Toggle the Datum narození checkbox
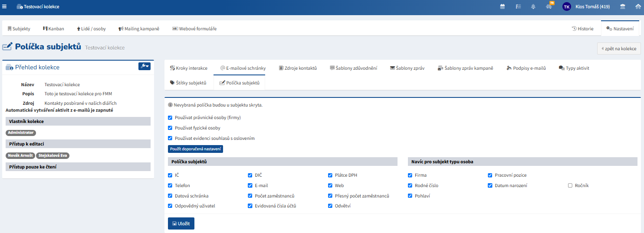 pyautogui.click(x=490, y=185)
